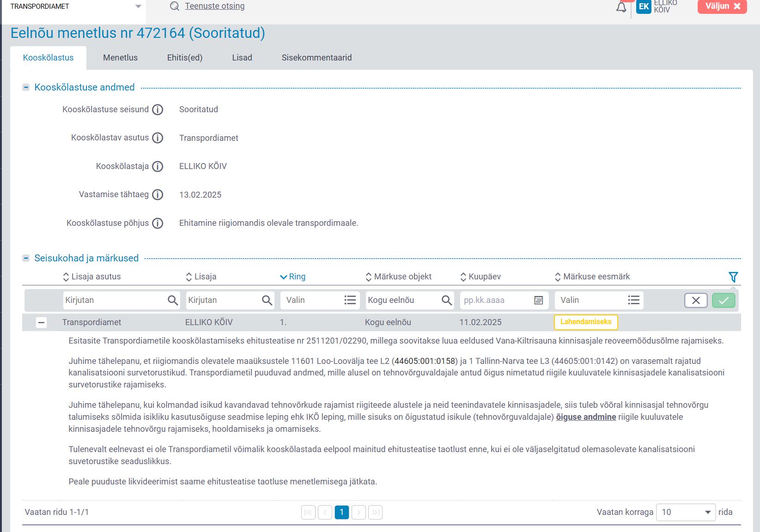Open the TRANSPORDIAMET organisation dropdown
760x532 pixels.
[74, 6]
